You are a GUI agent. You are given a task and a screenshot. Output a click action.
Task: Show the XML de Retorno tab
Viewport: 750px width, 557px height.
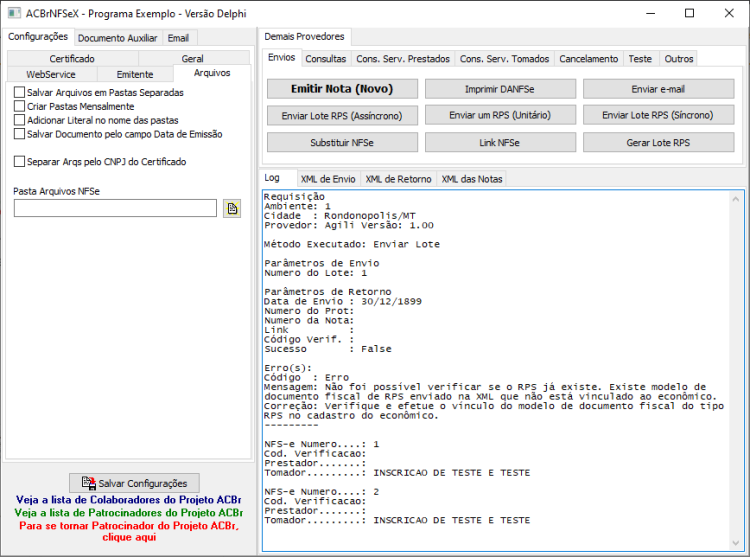point(398,179)
